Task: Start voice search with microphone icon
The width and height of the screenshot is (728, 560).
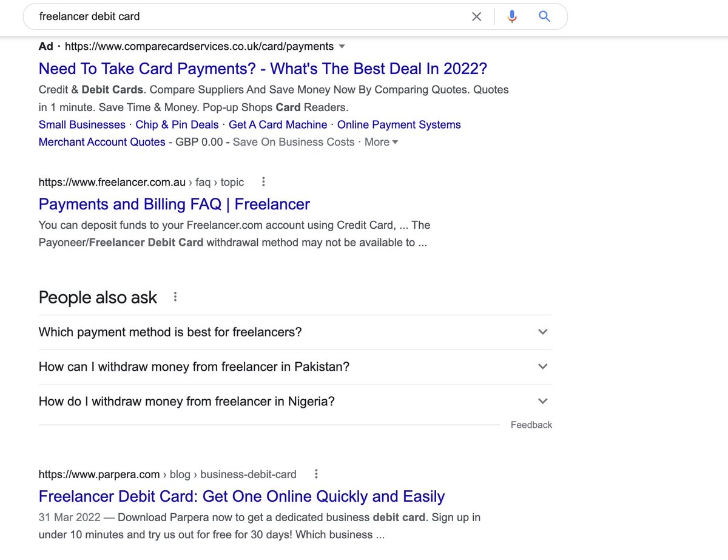Action: click(512, 17)
